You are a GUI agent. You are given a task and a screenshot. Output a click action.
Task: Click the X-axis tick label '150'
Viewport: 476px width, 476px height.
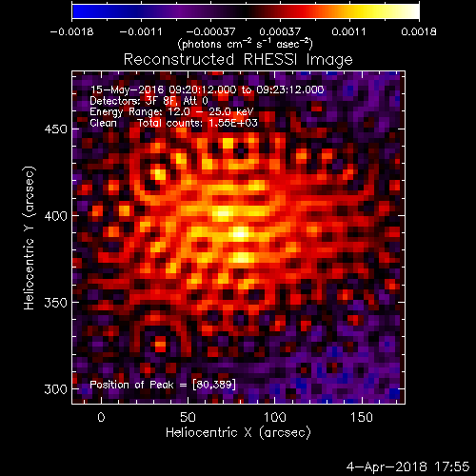[x=362, y=417]
